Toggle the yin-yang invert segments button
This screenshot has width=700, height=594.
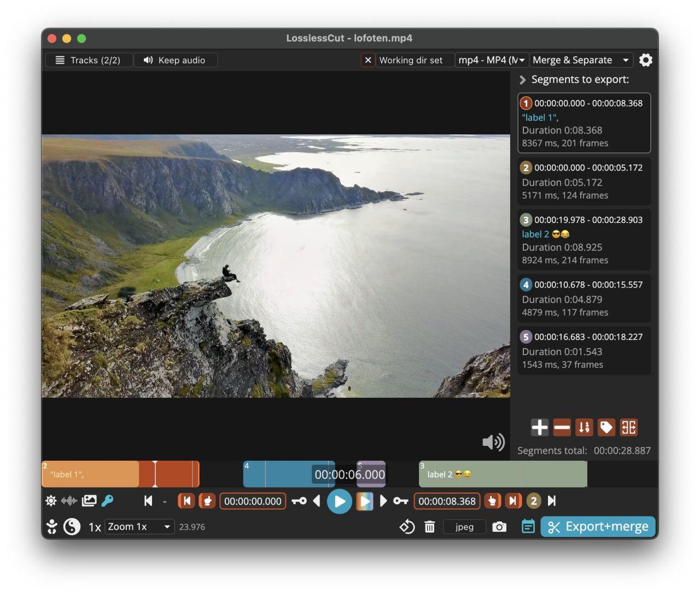(x=72, y=527)
